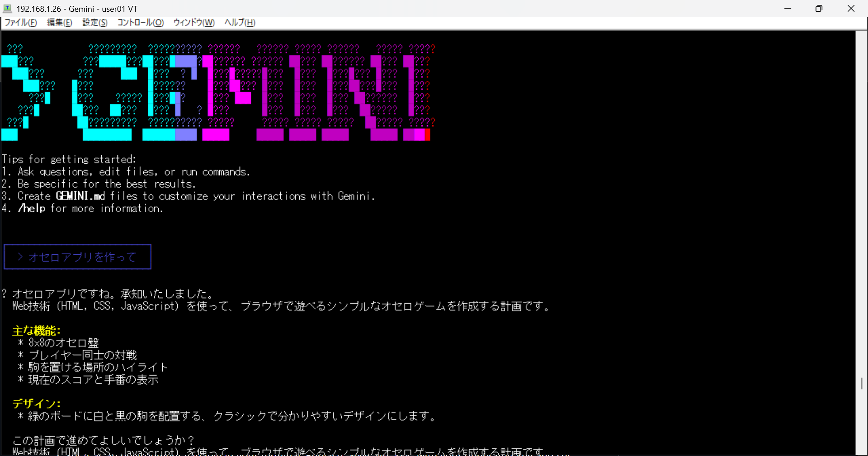Click the 'Tips for getting started:' line
Image resolution: width=868 pixels, height=456 pixels.
click(69, 159)
